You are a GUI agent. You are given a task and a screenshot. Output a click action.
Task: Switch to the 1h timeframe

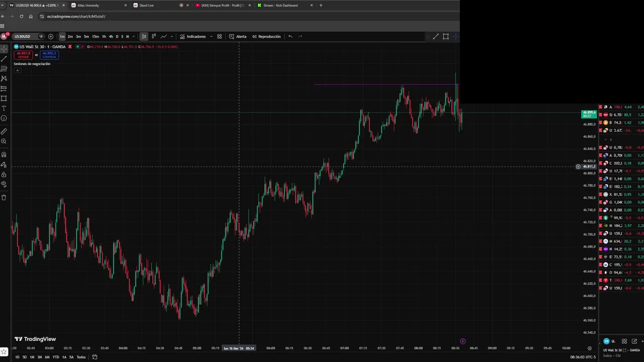click(104, 36)
